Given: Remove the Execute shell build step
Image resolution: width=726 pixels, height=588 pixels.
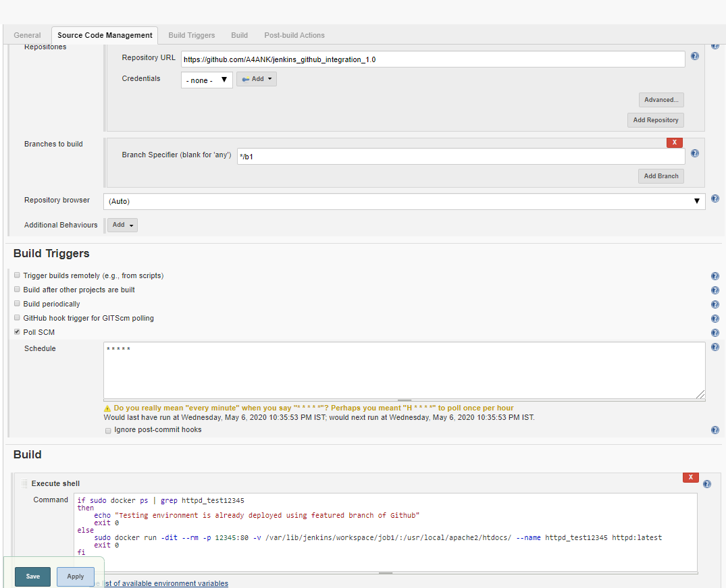Looking at the screenshot, I should [690, 477].
